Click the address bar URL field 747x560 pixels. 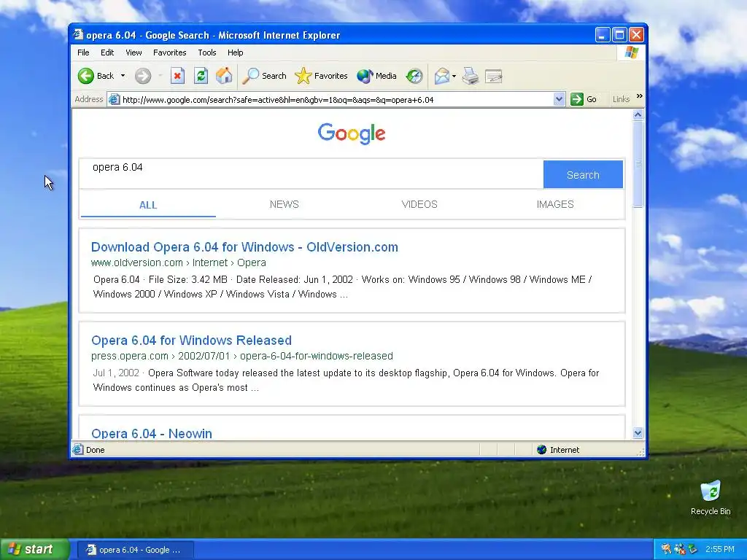pos(336,99)
